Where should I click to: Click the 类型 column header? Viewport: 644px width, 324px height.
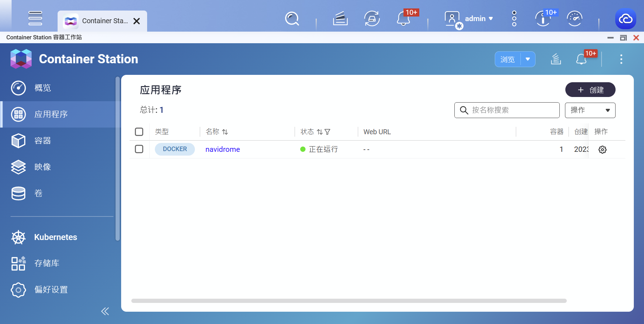coord(162,132)
